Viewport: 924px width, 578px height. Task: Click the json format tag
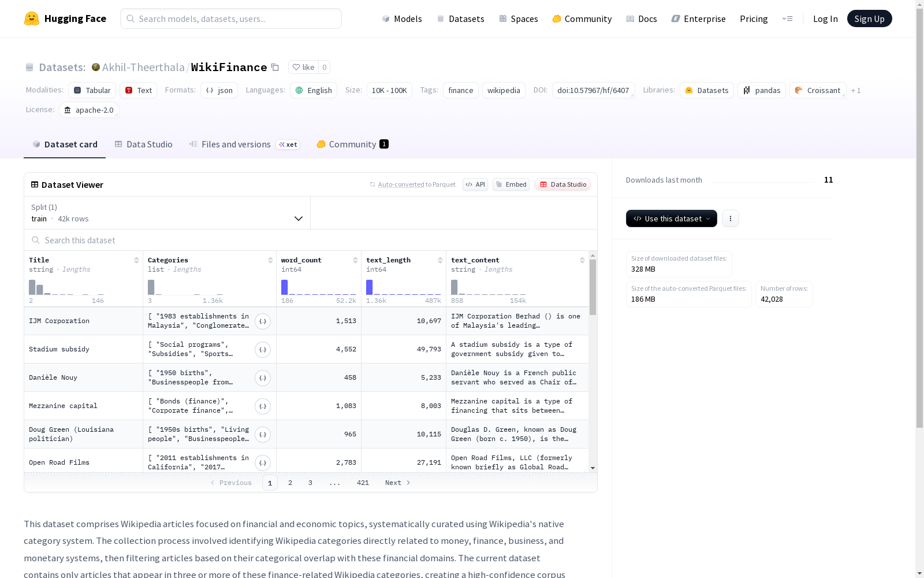[x=219, y=90]
